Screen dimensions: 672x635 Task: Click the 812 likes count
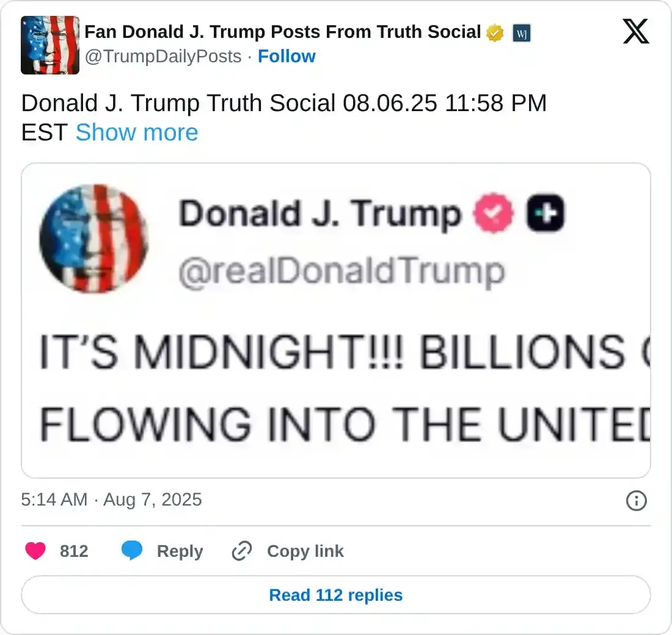point(74,551)
